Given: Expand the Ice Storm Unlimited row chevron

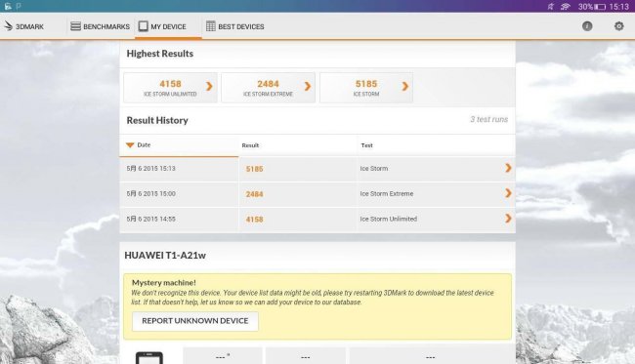Looking at the screenshot, I should [508, 219].
